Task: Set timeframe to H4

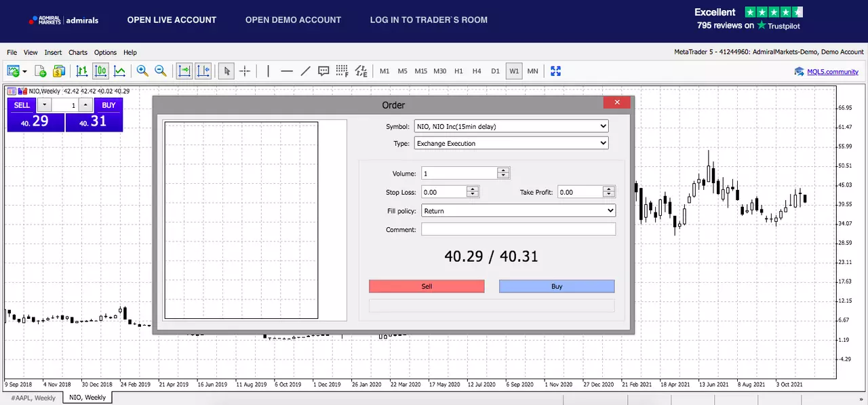Action: pyautogui.click(x=477, y=71)
